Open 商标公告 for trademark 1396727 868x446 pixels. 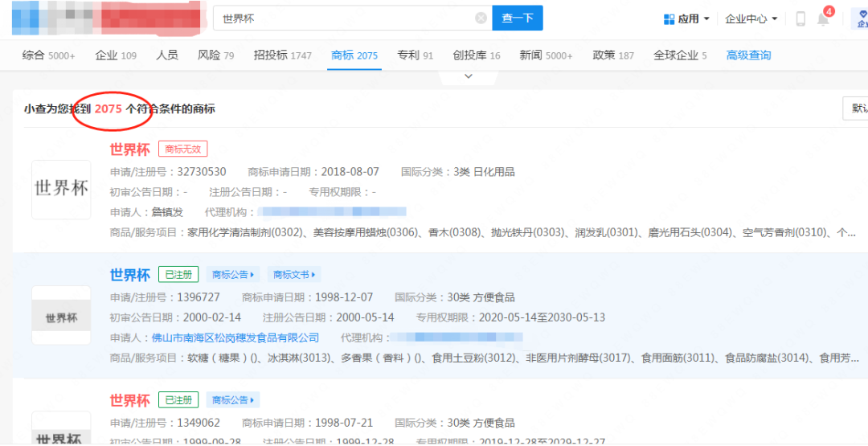(233, 275)
